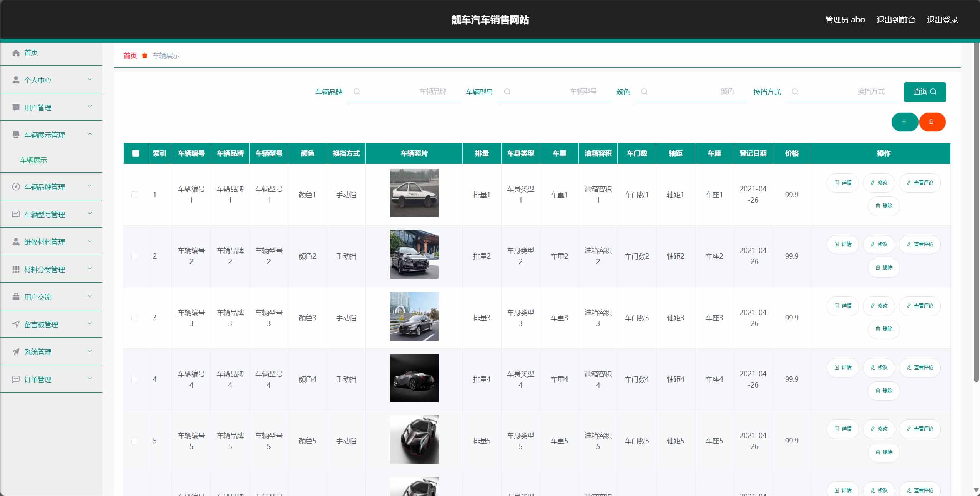Click the search icon in 车辆型号 field
The image size is (980, 496).
tap(507, 92)
